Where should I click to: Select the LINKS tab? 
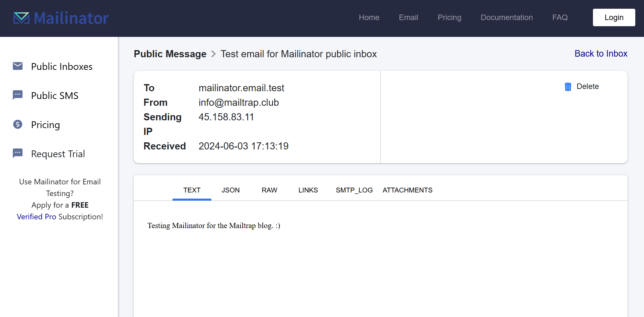coord(308,190)
